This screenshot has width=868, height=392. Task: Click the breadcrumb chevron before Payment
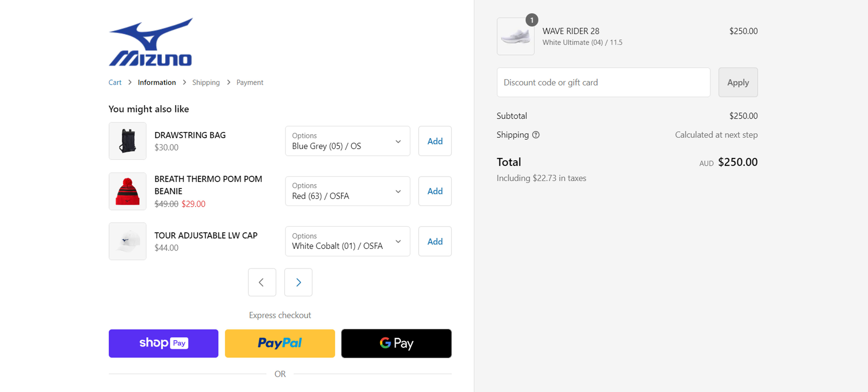point(229,82)
